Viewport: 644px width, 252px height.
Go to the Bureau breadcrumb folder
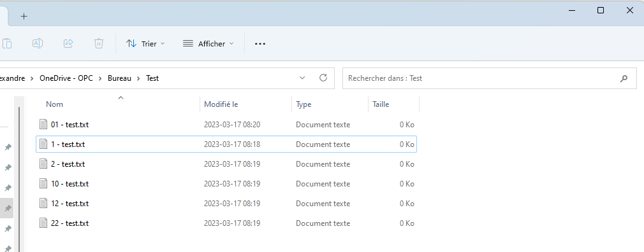tap(119, 78)
